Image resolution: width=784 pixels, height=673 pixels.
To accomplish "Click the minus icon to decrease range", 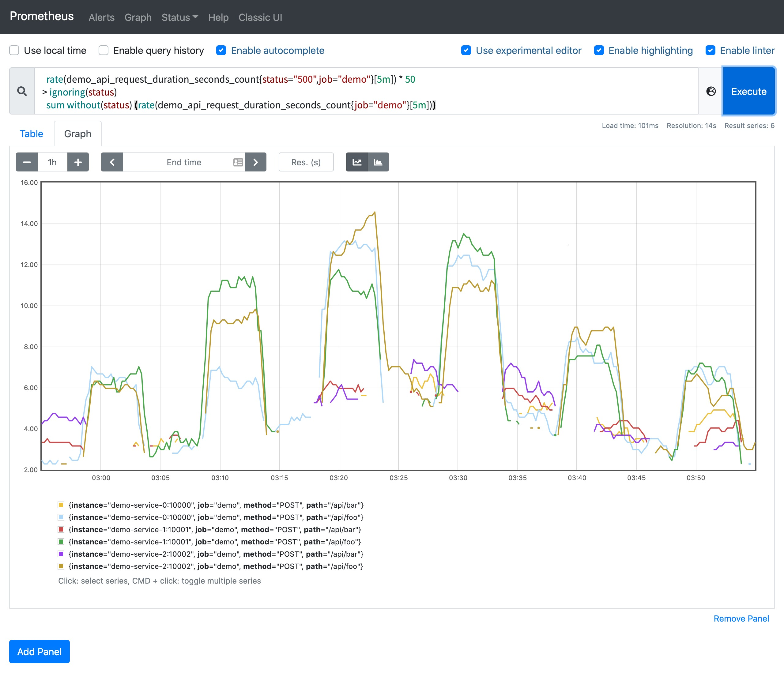I will (27, 162).
